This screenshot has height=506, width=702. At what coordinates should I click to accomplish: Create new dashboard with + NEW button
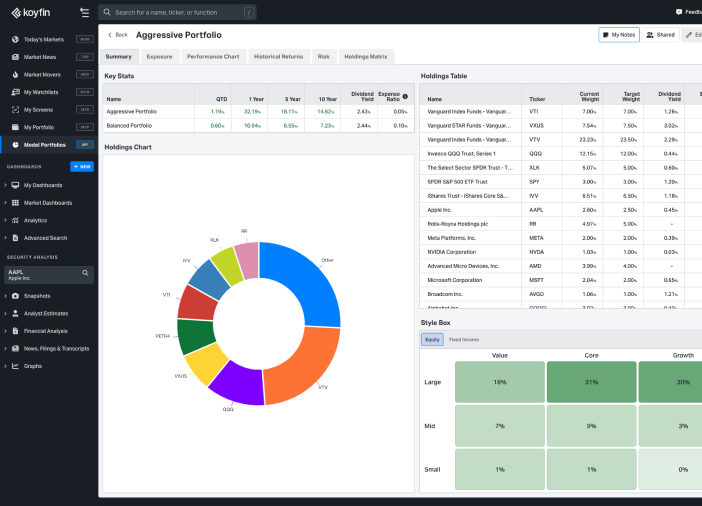82,167
